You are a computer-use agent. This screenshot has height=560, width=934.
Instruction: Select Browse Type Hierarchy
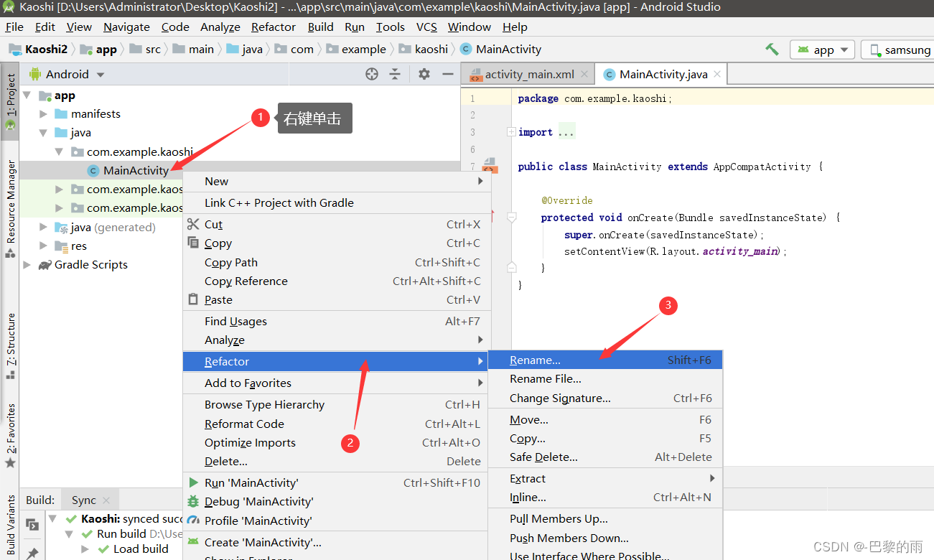pyautogui.click(x=336, y=404)
